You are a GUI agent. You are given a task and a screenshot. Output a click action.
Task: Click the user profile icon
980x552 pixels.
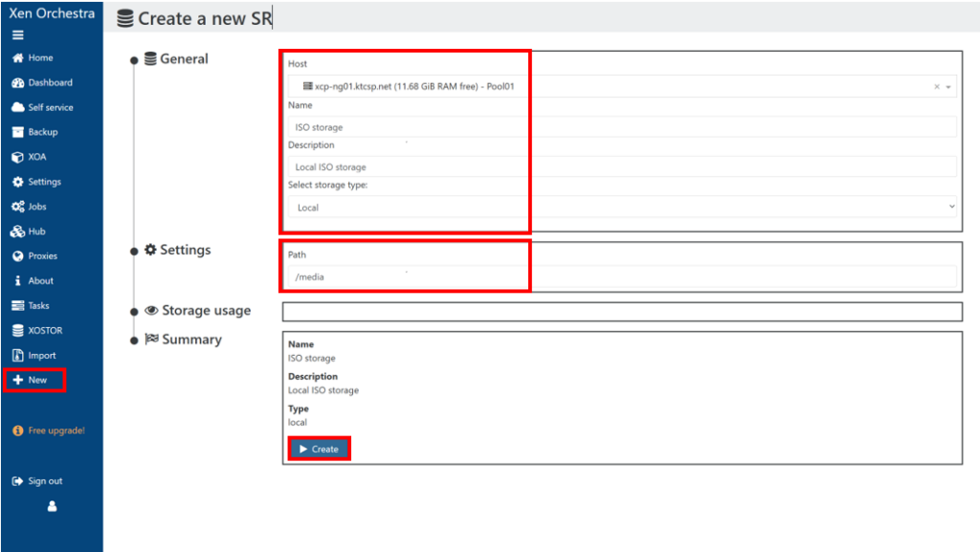[52, 507]
